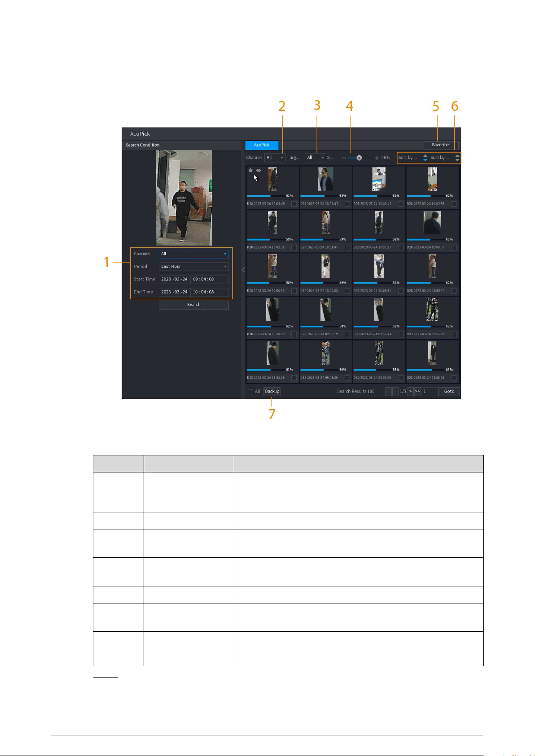Open the Target filter dropdown
Screen dimensions: 535x756
[315, 158]
